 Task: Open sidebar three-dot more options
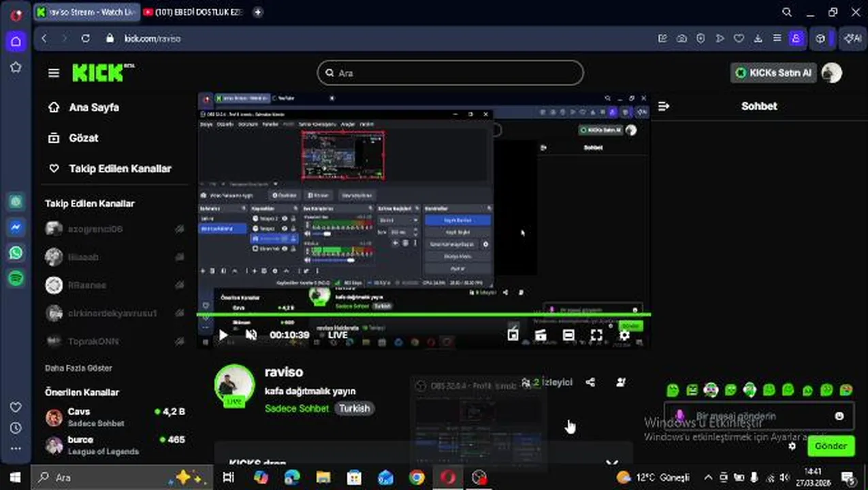(16, 448)
